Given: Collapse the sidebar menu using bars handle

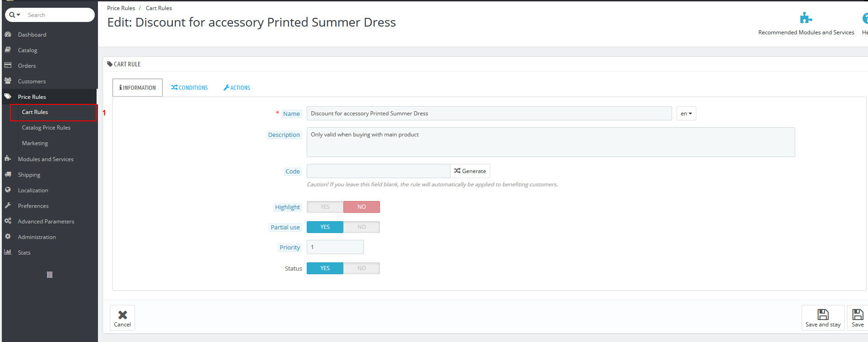Looking at the screenshot, I should click(49, 275).
